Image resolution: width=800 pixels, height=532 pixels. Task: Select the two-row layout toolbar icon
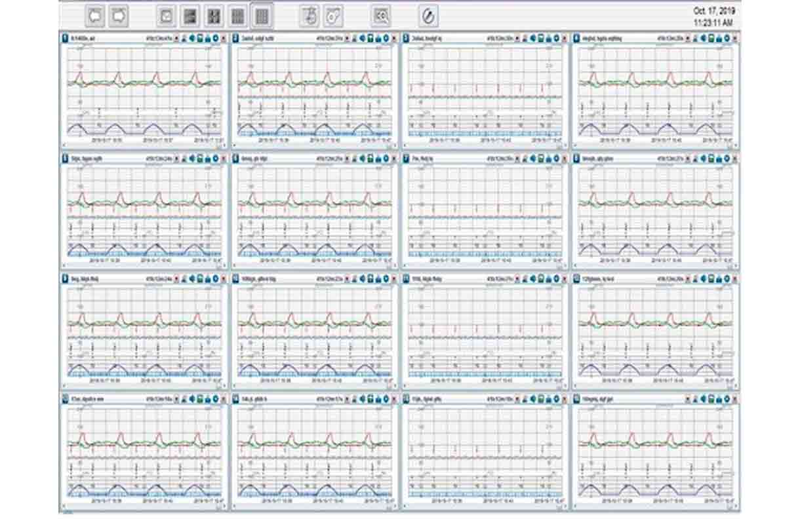click(190, 15)
